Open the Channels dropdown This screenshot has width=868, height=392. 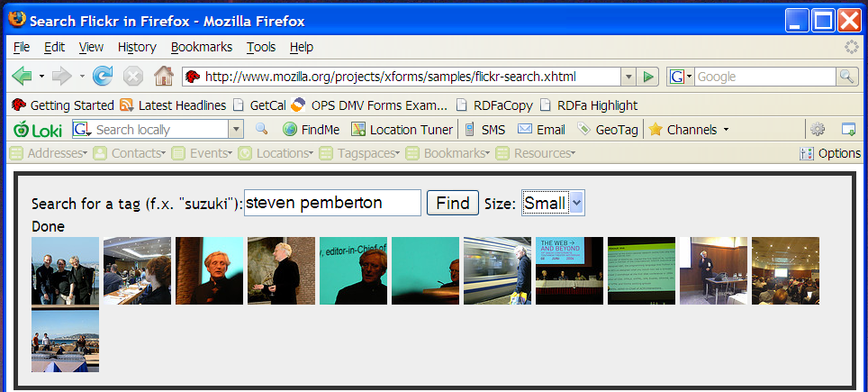[x=690, y=130]
